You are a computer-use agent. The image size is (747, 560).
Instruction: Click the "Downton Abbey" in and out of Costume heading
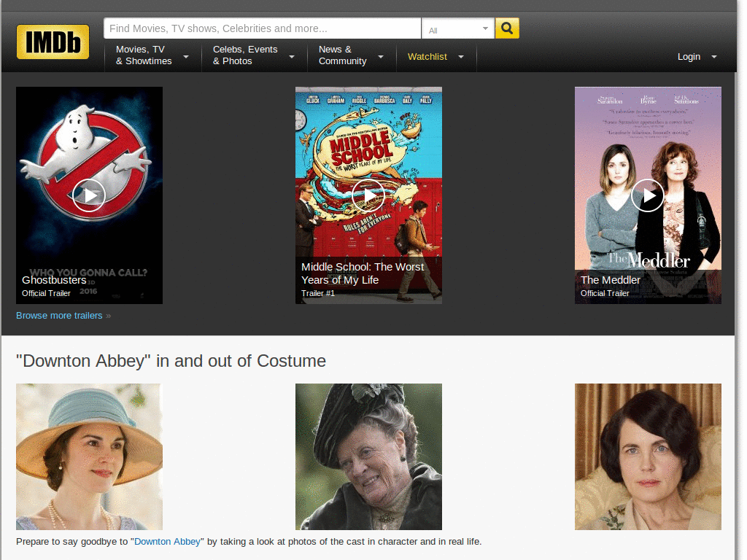pyautogui.click(x=171, y=361)
